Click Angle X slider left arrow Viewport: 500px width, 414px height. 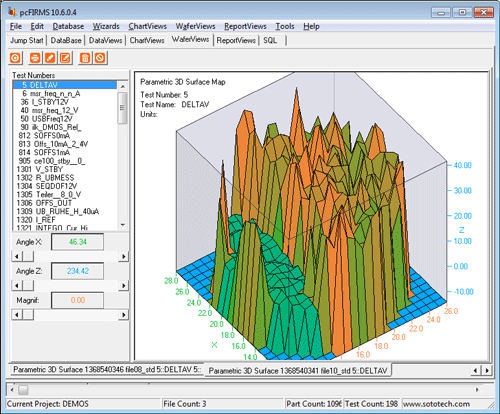pos(17,256)
